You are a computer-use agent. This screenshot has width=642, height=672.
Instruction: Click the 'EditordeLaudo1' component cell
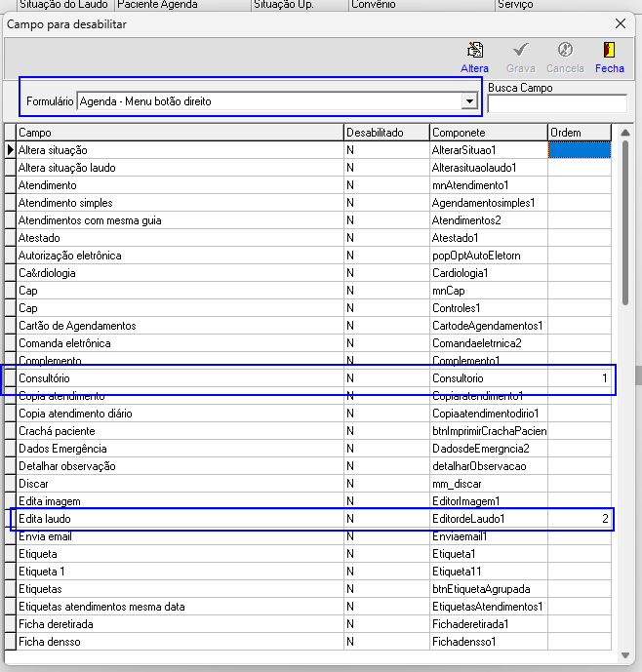point(489,519)
